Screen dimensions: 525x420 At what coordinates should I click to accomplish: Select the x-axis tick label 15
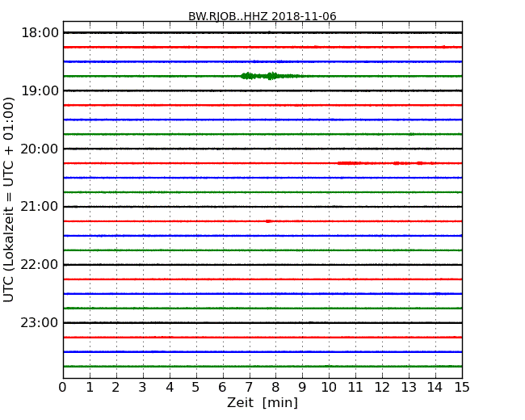pyautogui.click(x=462, y=387)
